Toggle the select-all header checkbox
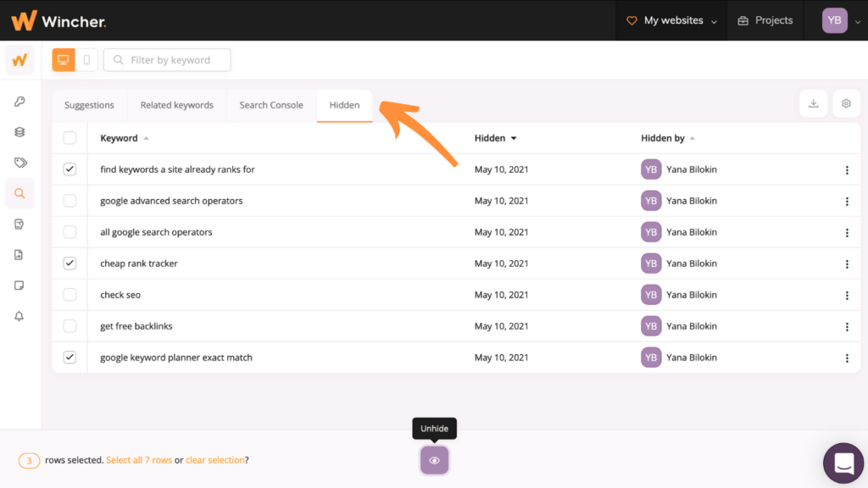868x488 pixels. point(70,138)
